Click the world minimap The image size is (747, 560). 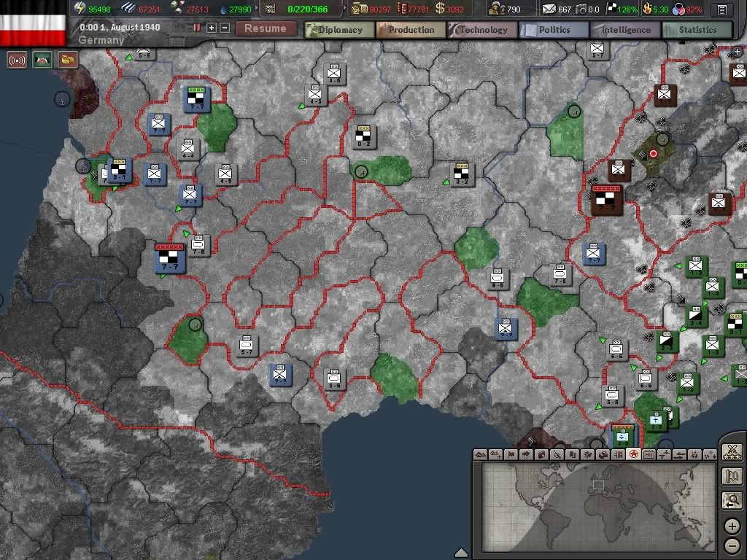pos(598,507)
